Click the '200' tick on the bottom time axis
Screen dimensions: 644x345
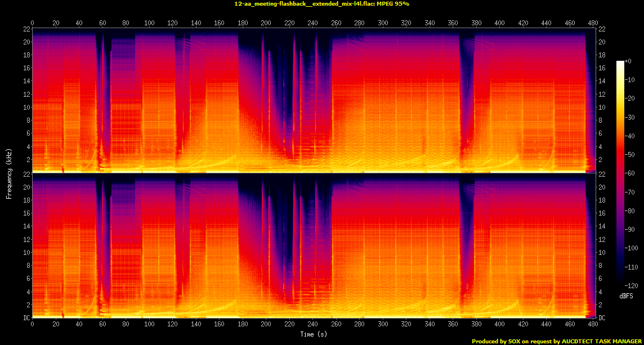coord(266,324)
